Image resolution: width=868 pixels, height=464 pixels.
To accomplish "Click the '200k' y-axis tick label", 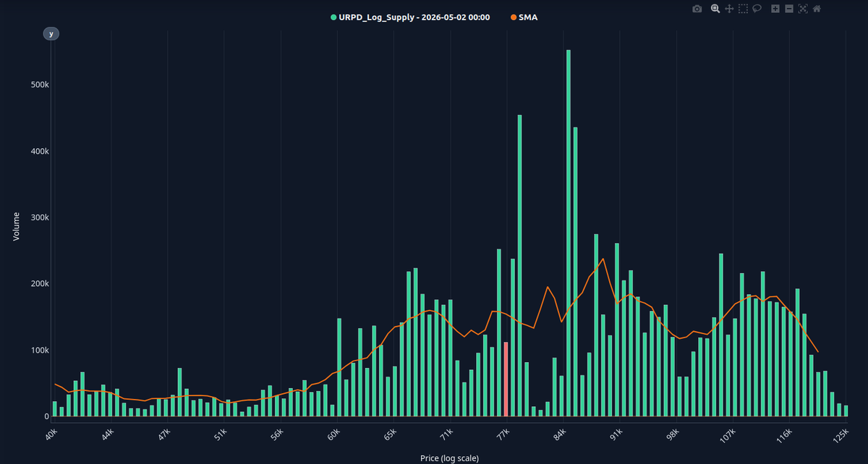I will click(x=39, y=284).
